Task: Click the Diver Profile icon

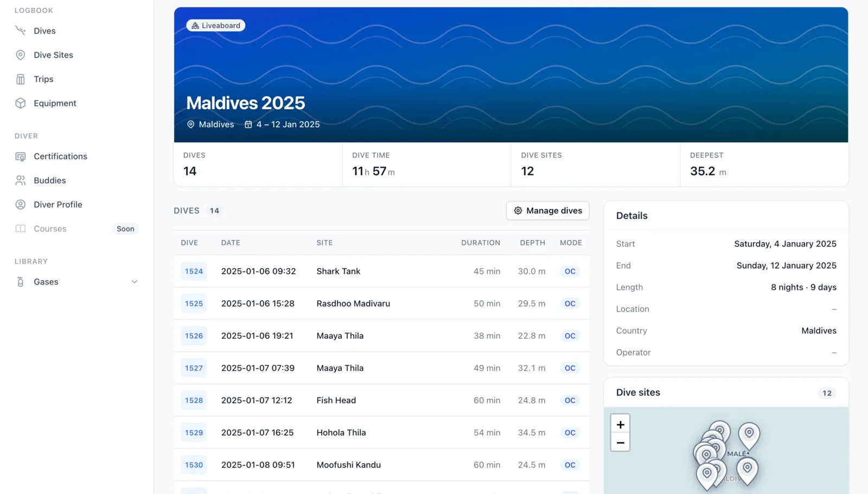Action: (x=21, y=205)
